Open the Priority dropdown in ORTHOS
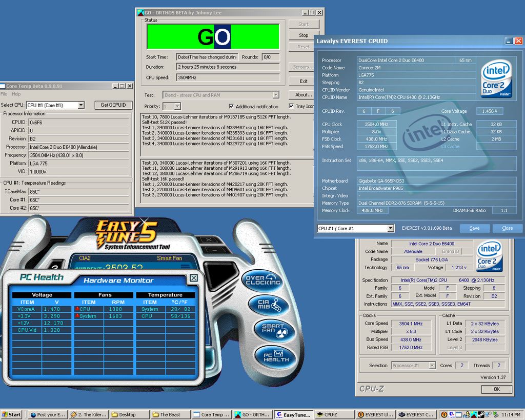This screenshot has width=525, height=420. pyautogui.click(x=177, y=107)
